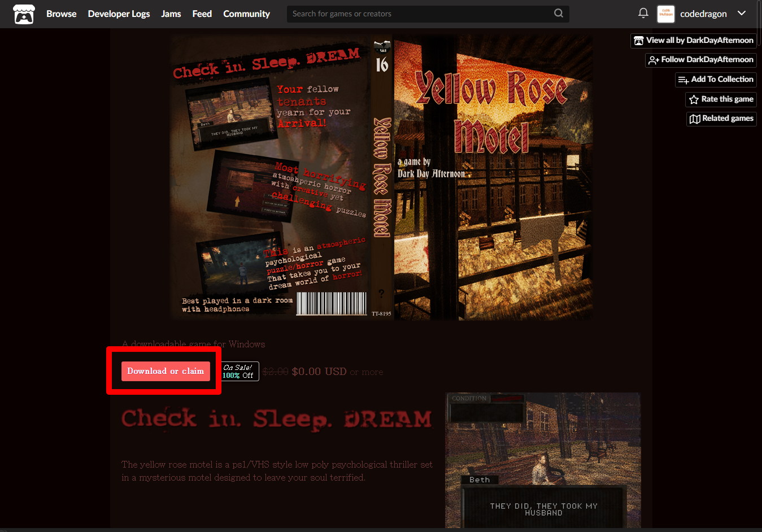Open the Feed page
Viewport: 762px width, 532px height.
(202, 14)
